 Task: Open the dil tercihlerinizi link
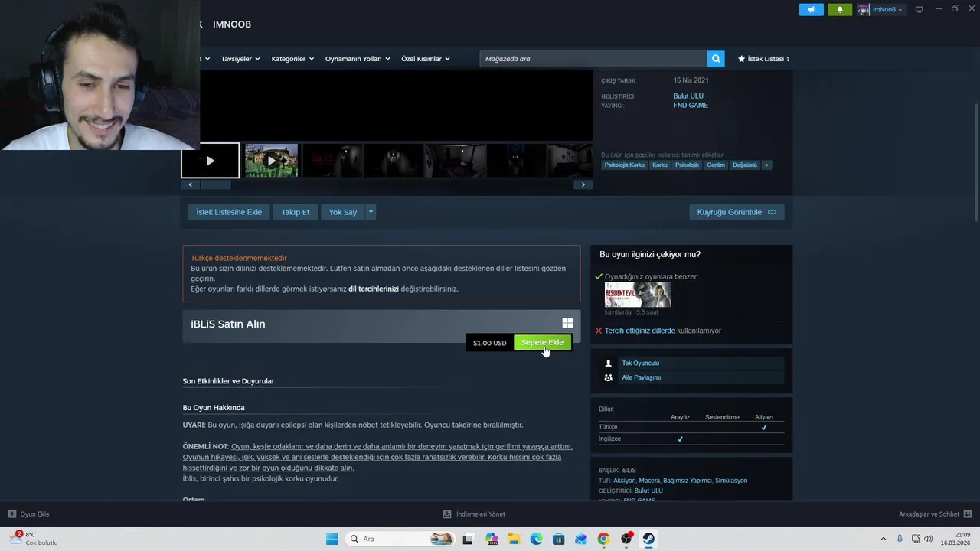(374, 289)
